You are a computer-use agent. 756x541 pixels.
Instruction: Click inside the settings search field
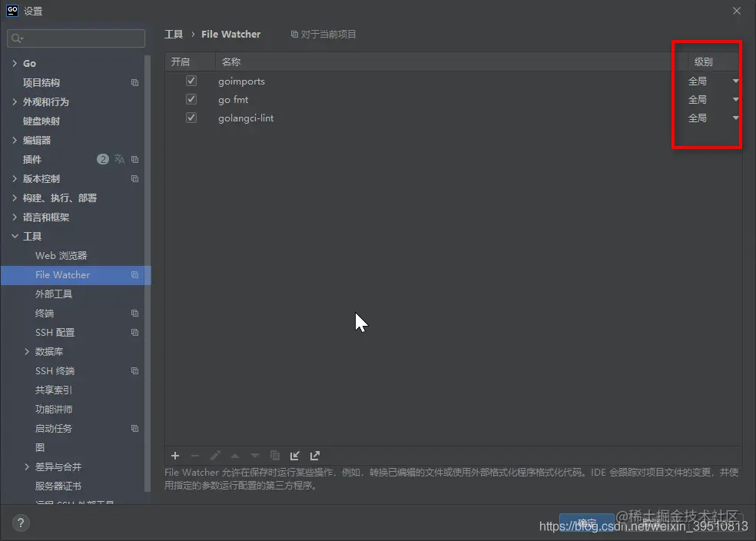(75, 38)
